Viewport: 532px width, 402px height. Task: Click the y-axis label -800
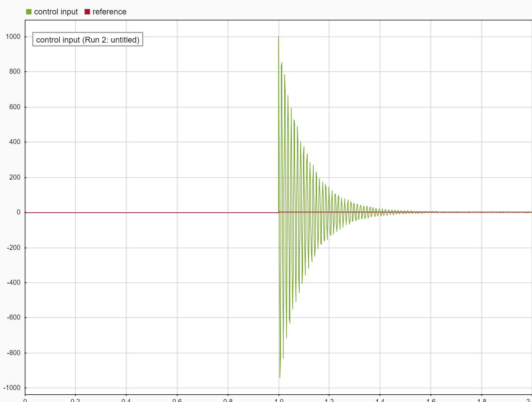pyautogui.click(x=14, y=353)
